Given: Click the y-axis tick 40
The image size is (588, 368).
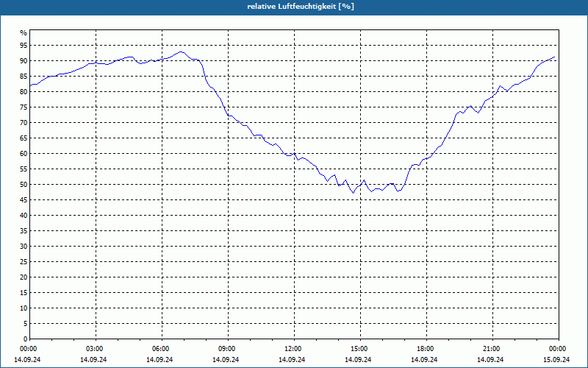Looking at the screenshot, I should 24,216.
